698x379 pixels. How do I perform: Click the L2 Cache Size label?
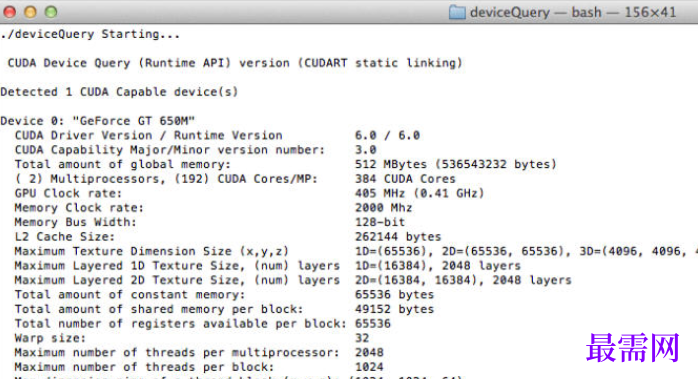[64, 237]
